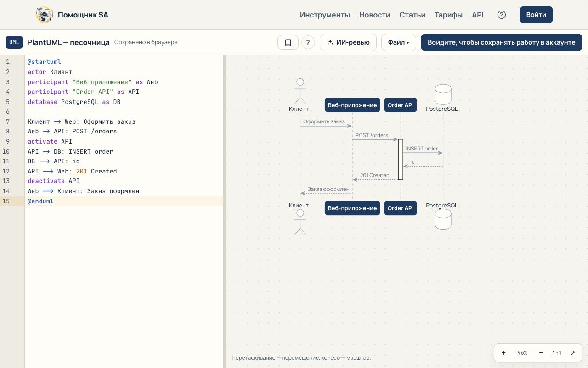Click the round question-mark button in the sandbox toolbar
588x368 pixels.
(x=308, y=42)
